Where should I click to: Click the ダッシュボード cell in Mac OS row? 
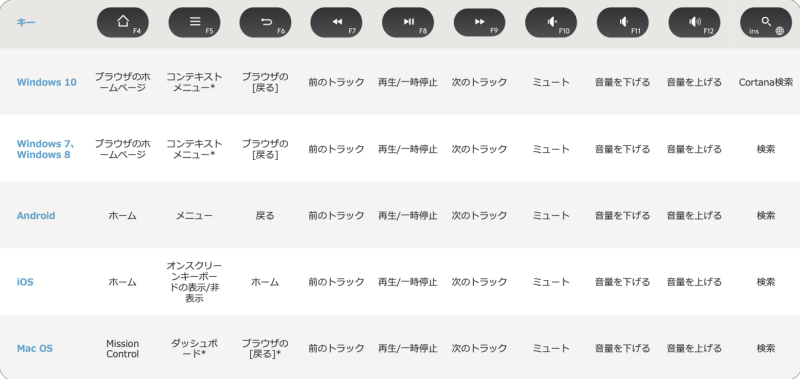point(194,348)
